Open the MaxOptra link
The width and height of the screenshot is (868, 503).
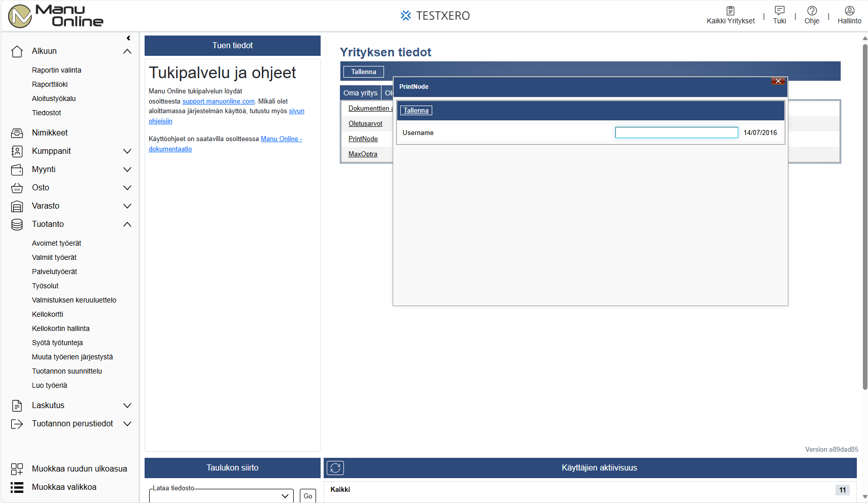363,154
